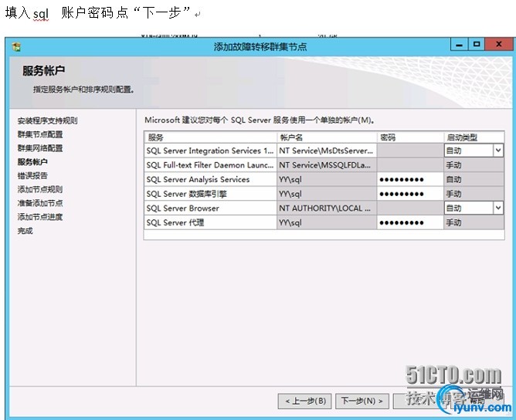Click account name YY\sql for Analysis Services
516x420 pixels.
click(x=327, y=180)
